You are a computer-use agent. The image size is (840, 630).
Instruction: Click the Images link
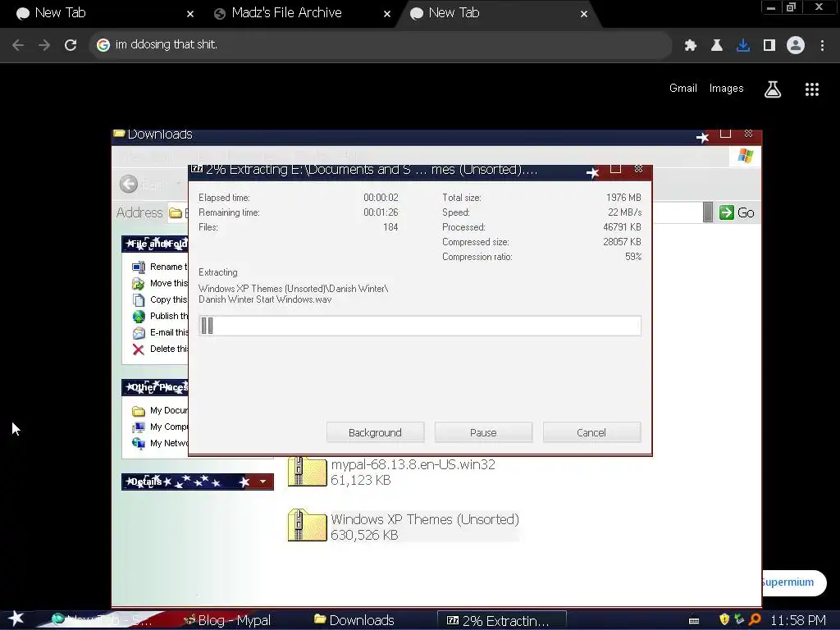pyautogui.click(x=727, y=89)
